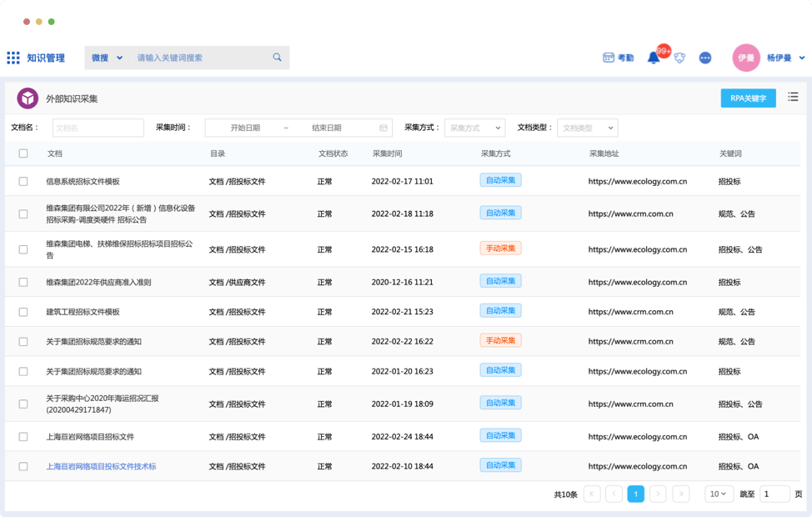Click the search magnifier icon
The height and width of the screenshot is (517, 812).
pyautogui.click(x=277, y=58)
